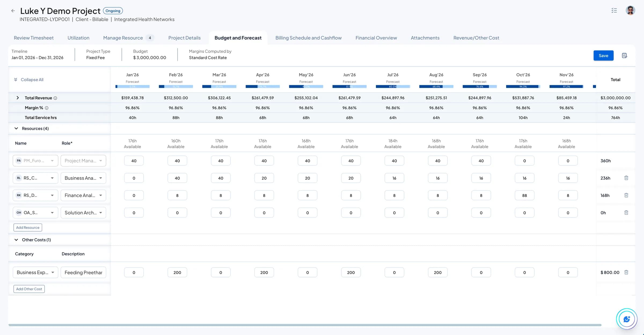Switch to the Financial Overview tab
This screenshot has width=644, height=335.
(x=376, y=38)
